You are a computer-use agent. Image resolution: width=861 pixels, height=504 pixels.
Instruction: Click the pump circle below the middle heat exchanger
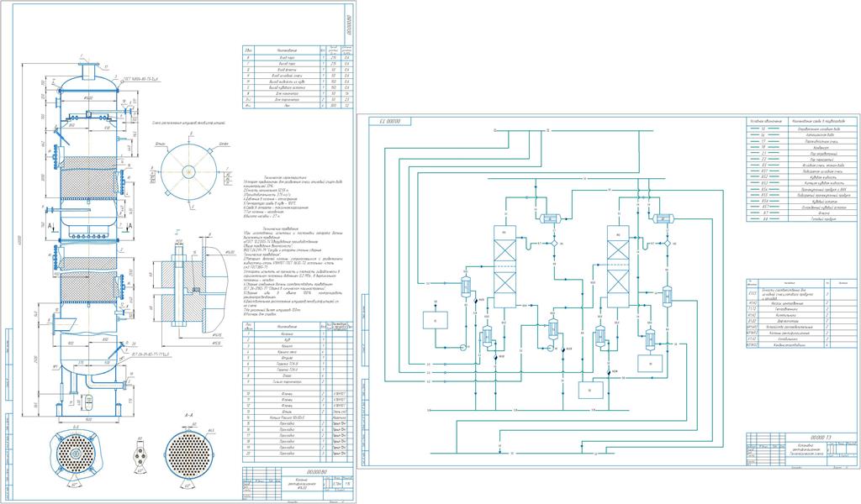tap(550, 348)
